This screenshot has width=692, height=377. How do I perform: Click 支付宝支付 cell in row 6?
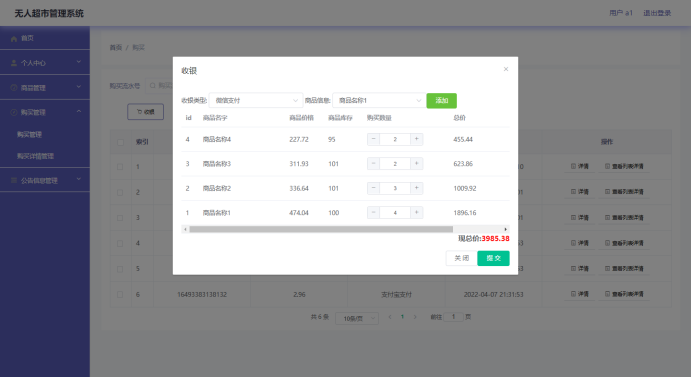click(396, 294)
